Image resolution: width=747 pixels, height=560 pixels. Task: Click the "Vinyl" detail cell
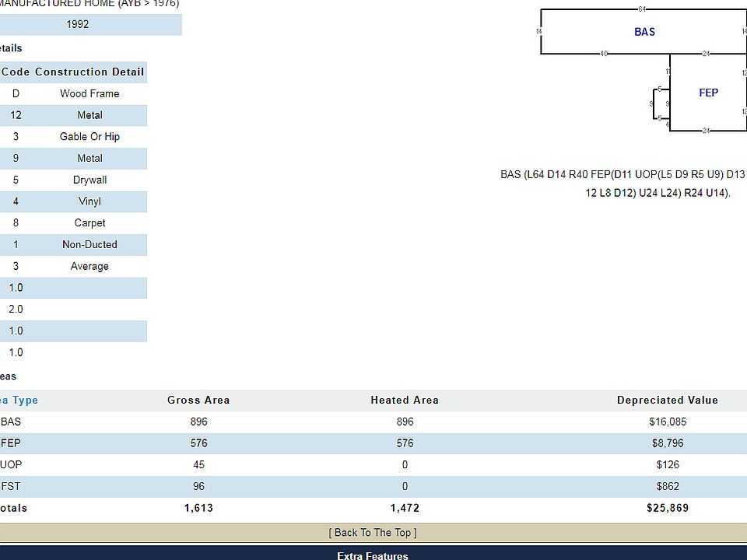89,201
